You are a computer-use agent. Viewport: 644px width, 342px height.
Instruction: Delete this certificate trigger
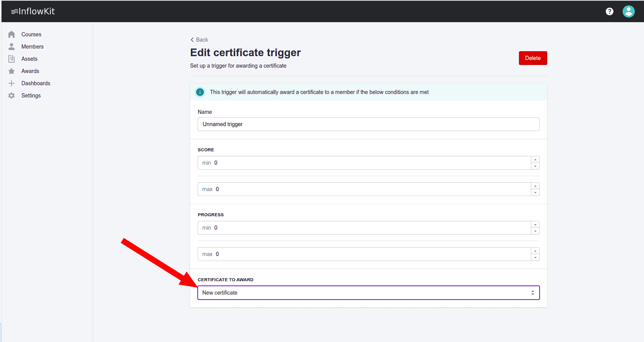point(533,58)
